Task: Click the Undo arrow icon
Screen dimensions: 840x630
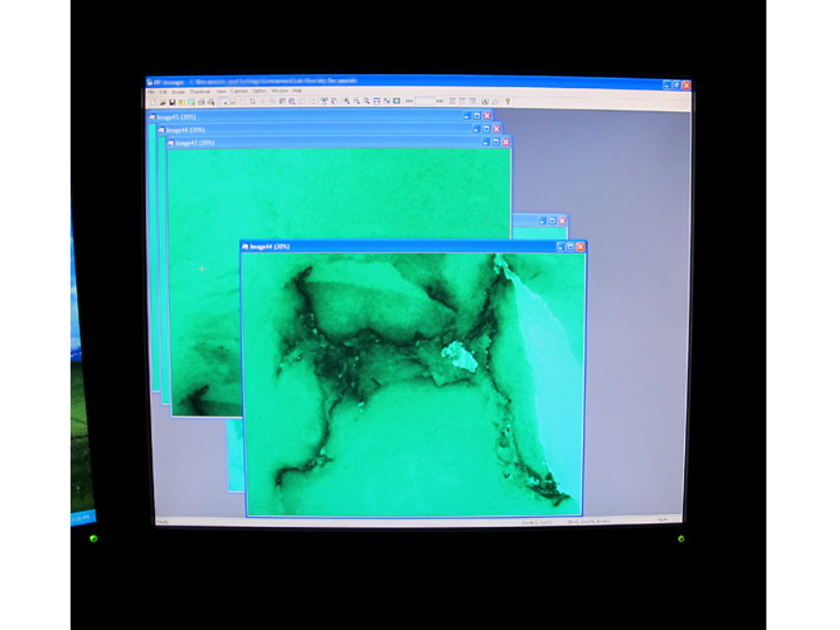Action: pyautogui.click(x=301, y=101)
